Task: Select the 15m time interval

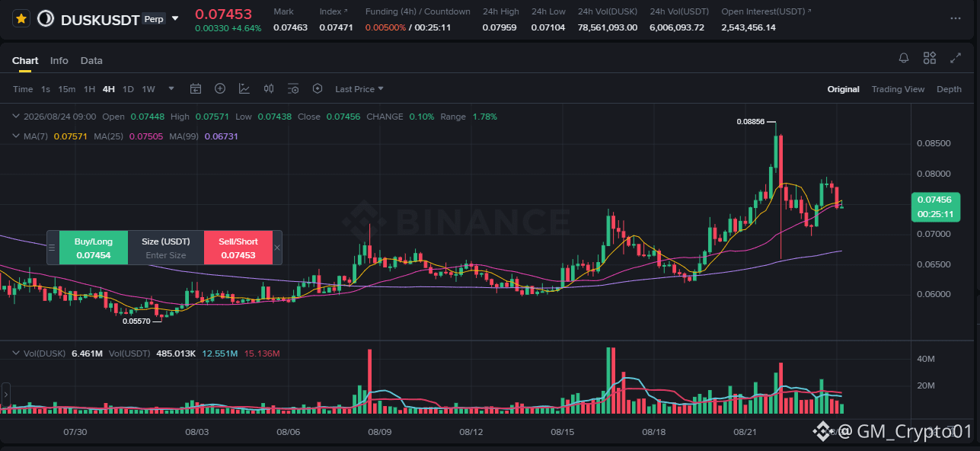Action: (x=67, y=89)
